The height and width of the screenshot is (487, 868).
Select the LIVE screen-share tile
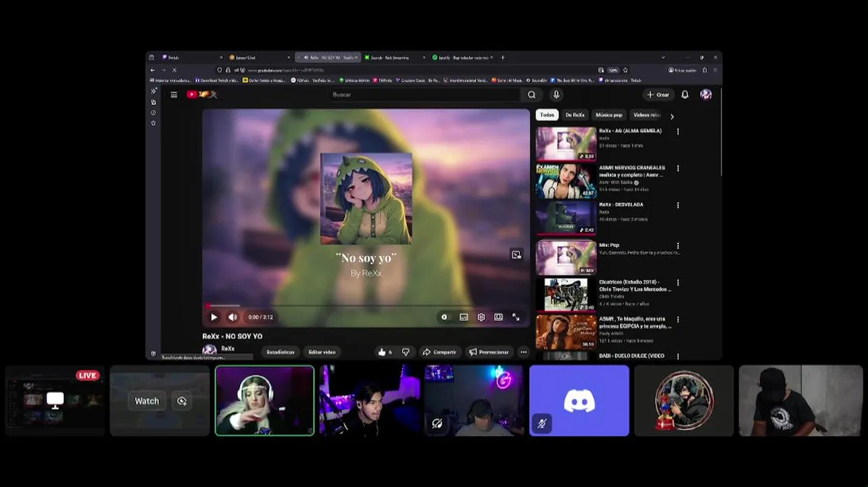[x=55, y=400]
